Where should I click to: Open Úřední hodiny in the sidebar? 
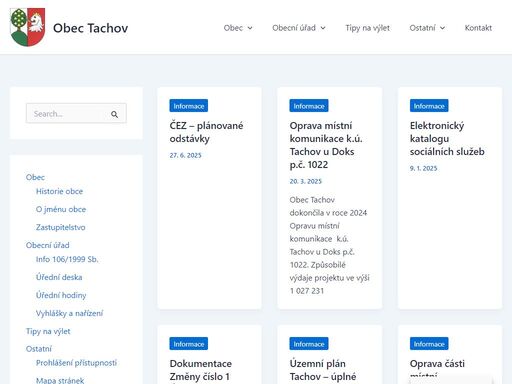[61, 295]
